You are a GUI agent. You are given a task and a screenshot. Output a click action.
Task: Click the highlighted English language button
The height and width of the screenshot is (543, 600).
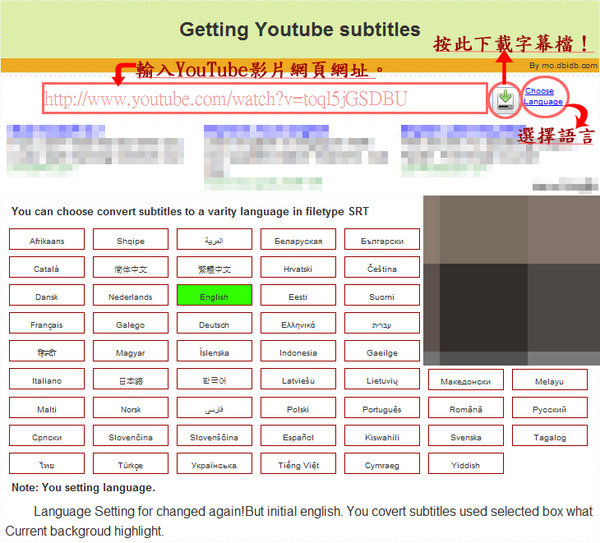(214, 295)
